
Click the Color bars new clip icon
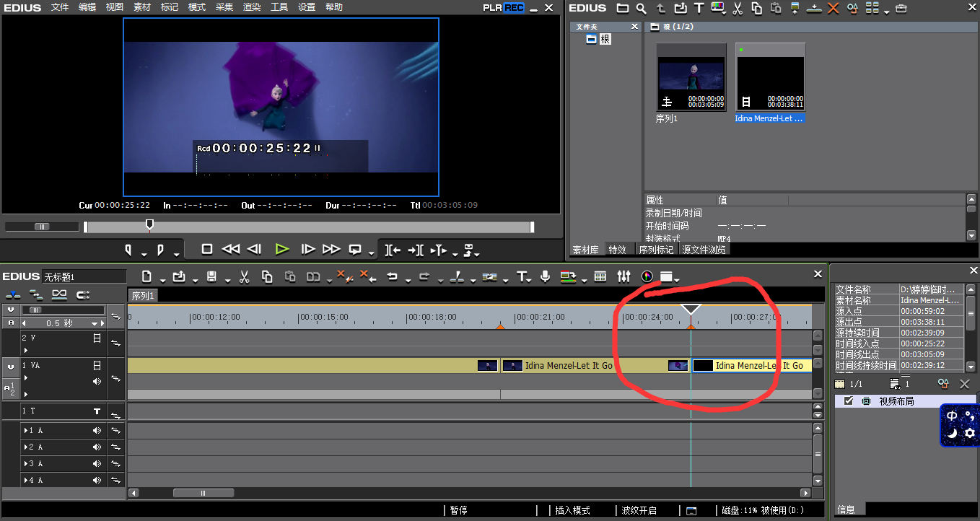717,8
